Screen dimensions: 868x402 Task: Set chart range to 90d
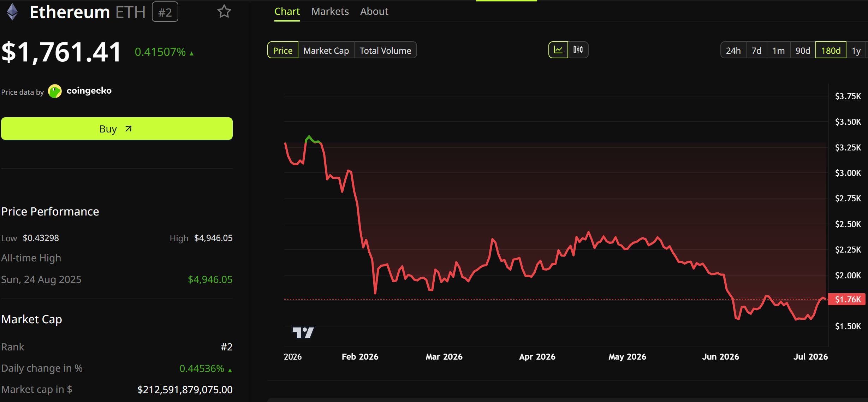coord(803,50)
